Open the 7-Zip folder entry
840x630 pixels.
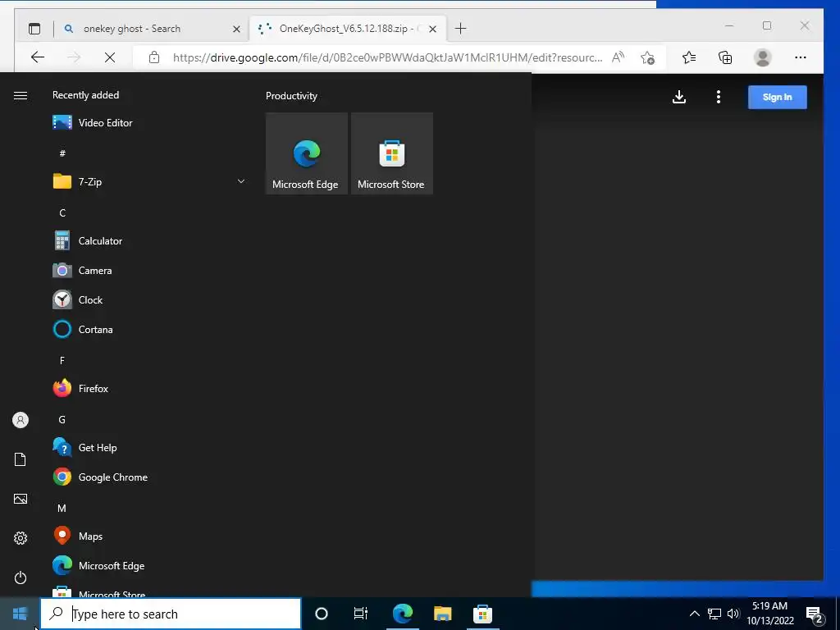click(x=148, y=181)
